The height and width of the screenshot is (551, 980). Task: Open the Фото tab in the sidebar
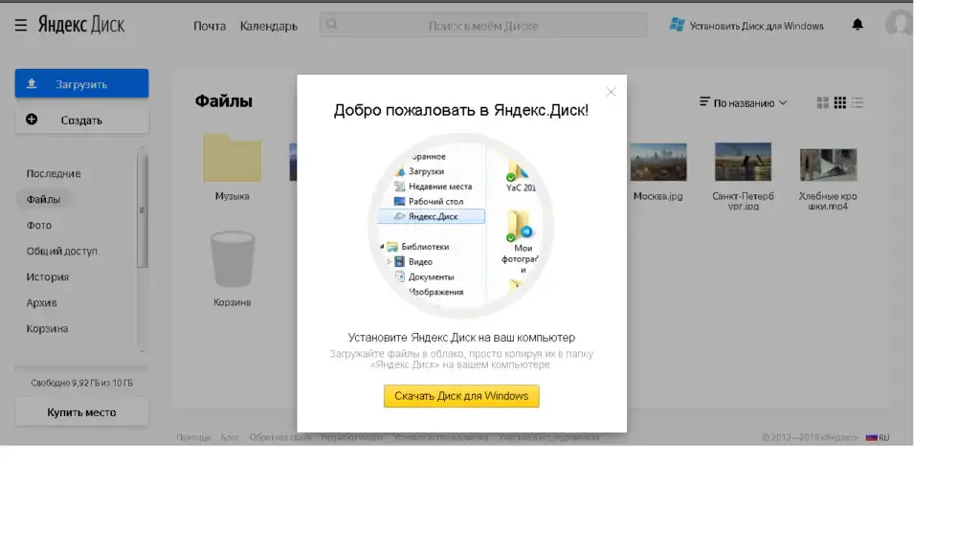click(x=38, y=225)
